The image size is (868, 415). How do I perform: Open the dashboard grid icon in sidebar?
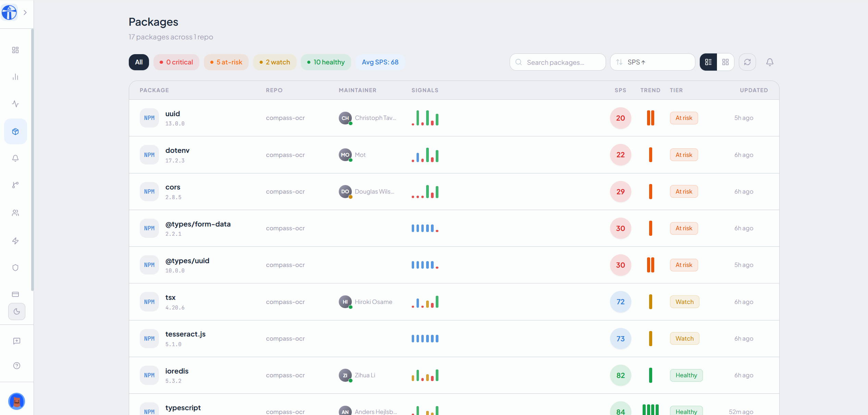point(15,50)
